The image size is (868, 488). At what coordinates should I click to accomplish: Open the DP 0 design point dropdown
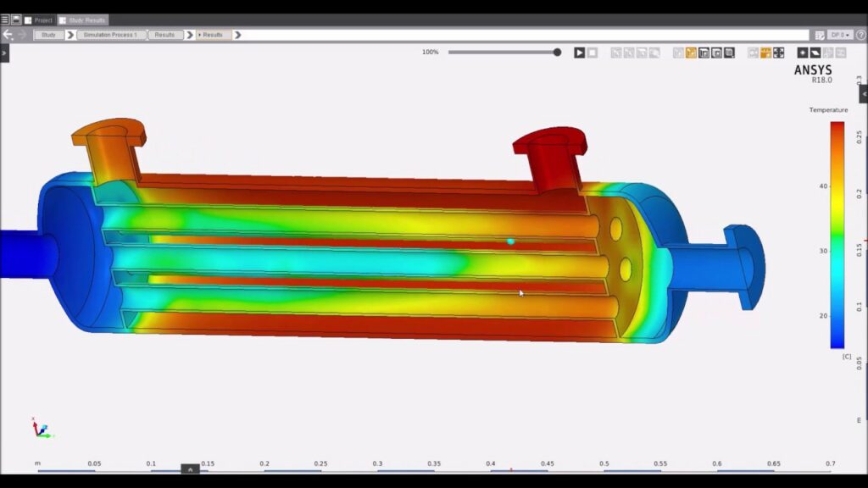(841, 35)
